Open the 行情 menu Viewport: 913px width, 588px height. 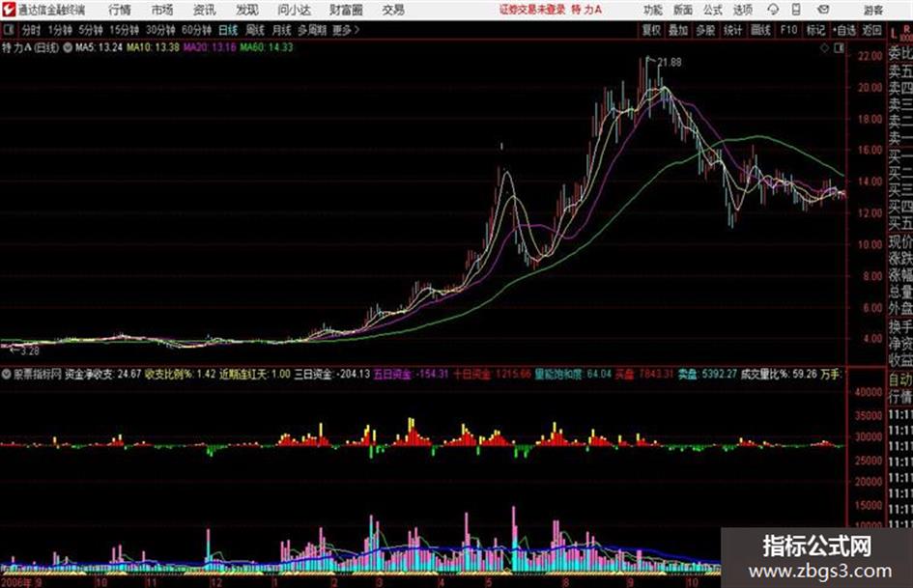click(x=120, y=10)
